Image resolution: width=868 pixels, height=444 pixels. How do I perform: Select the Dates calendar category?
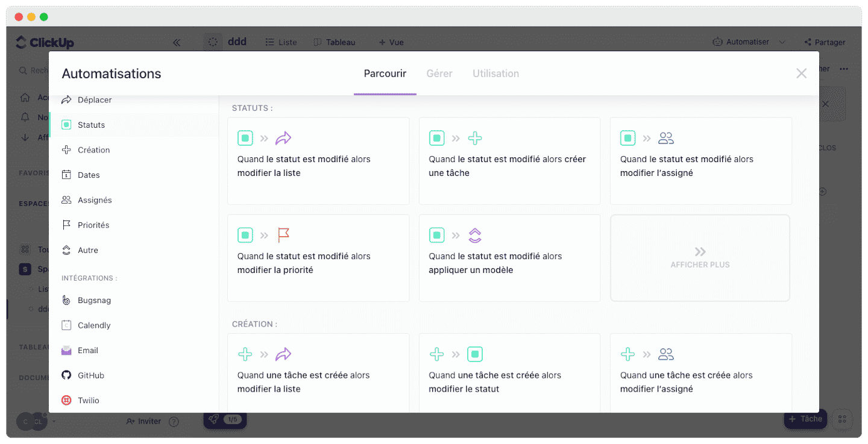pos(134,175)
